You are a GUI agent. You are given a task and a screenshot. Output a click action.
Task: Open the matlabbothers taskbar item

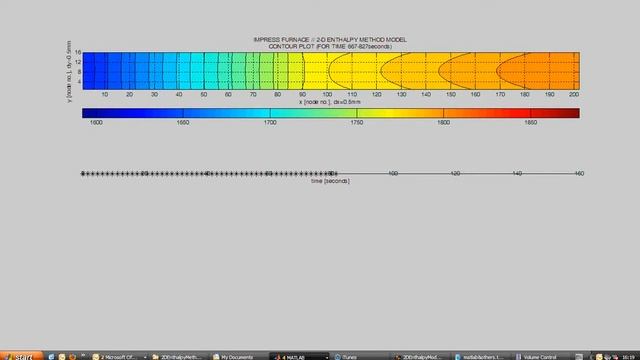coord(481,357)
